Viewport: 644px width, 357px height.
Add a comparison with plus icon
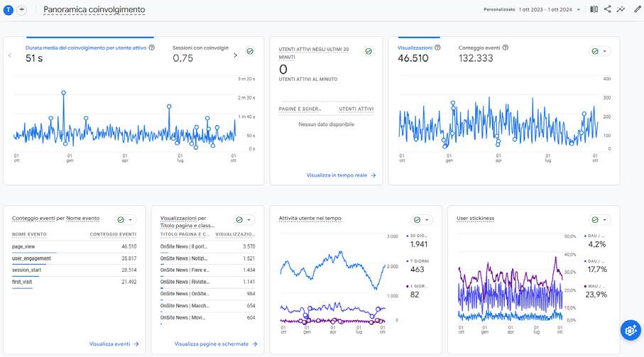pyautogui.click(x=22, y=10)
